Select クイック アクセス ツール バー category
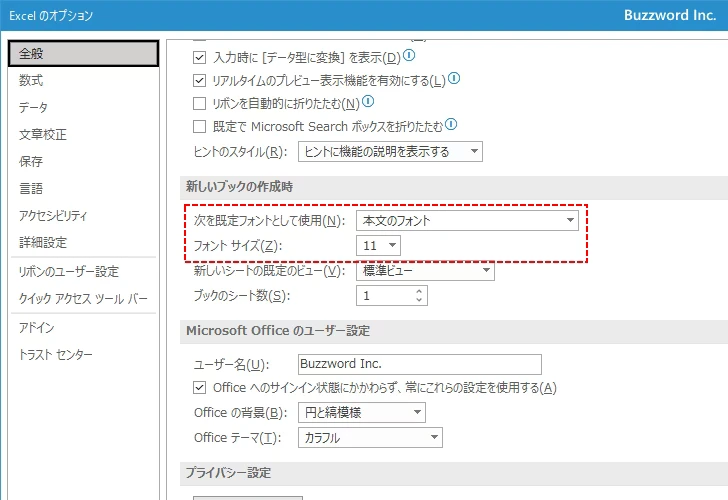The image size is (728, 500). click(x=84, y=298)
